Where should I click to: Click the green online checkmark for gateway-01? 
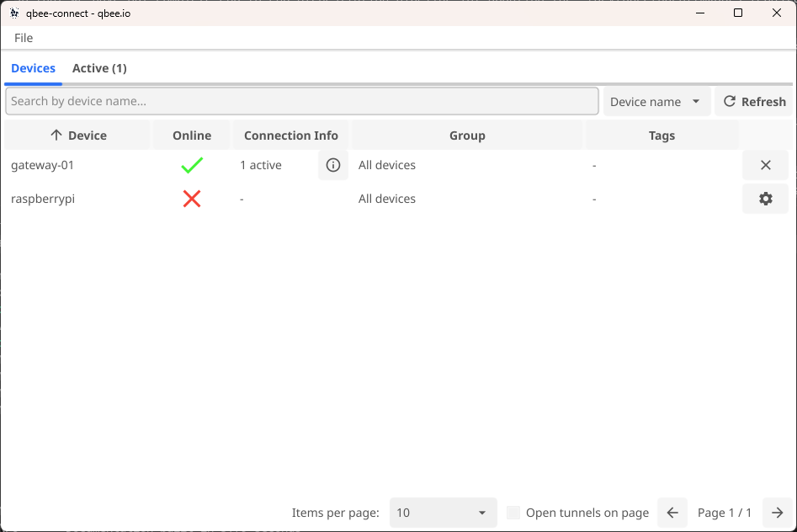191,165
